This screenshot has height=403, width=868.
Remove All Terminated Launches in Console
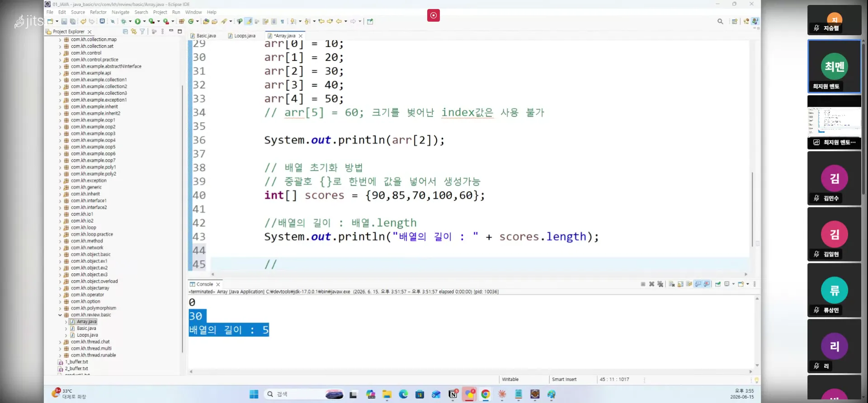(660, 284)
